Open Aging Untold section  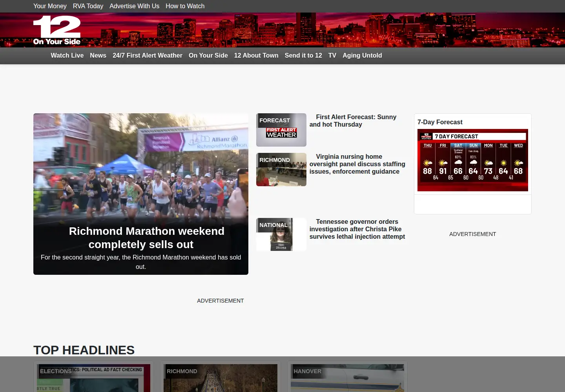362,55
